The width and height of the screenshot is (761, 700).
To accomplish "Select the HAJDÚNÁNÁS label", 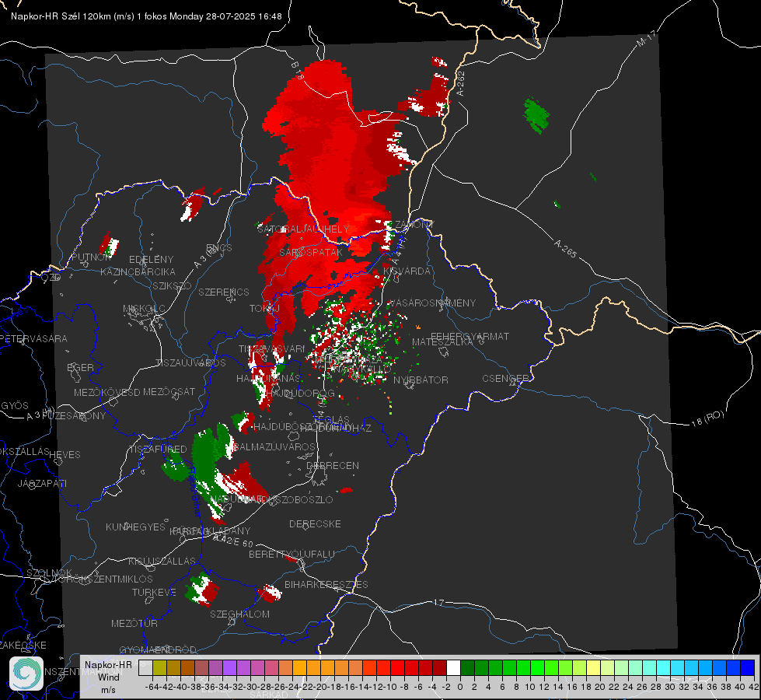I will click(268, 378).
